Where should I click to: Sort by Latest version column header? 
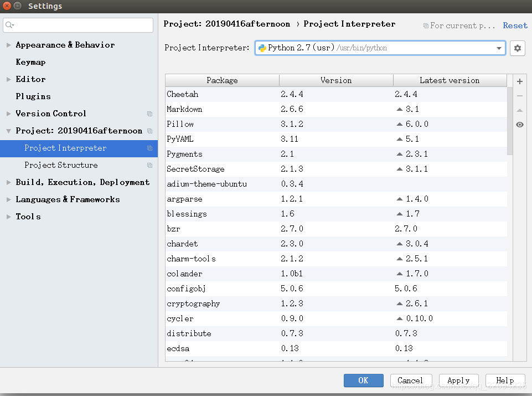pos(450,80)
